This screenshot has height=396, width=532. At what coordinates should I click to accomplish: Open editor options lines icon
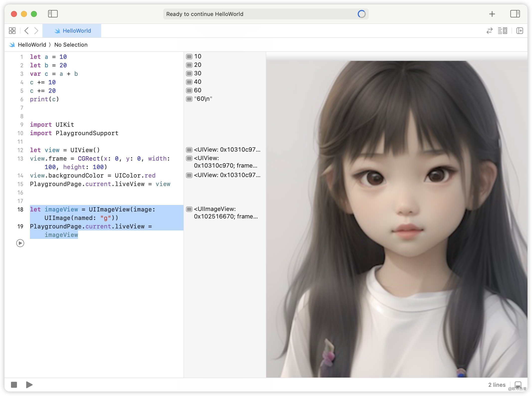coord(502,31)
